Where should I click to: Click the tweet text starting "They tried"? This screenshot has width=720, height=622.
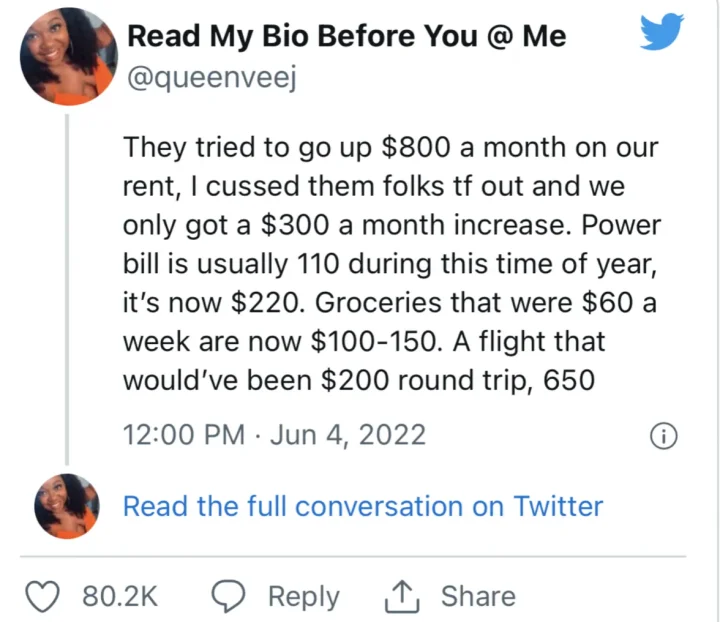pos(390,148)
